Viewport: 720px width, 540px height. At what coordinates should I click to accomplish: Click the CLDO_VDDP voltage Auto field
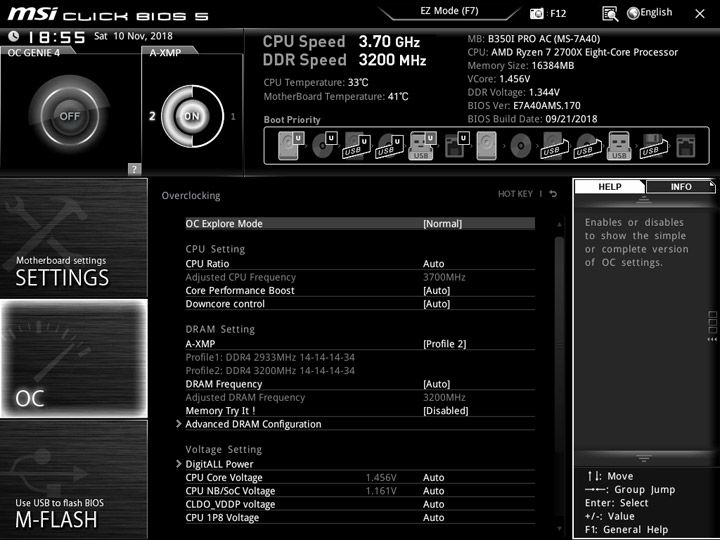433,504
